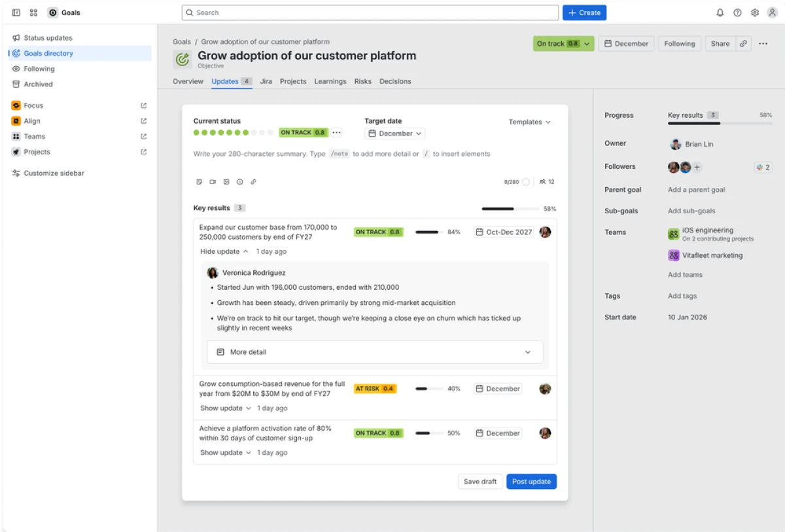Collapse the left sidebar using the panel icon
The image size is (785, 532).
[x=14, y=12]
